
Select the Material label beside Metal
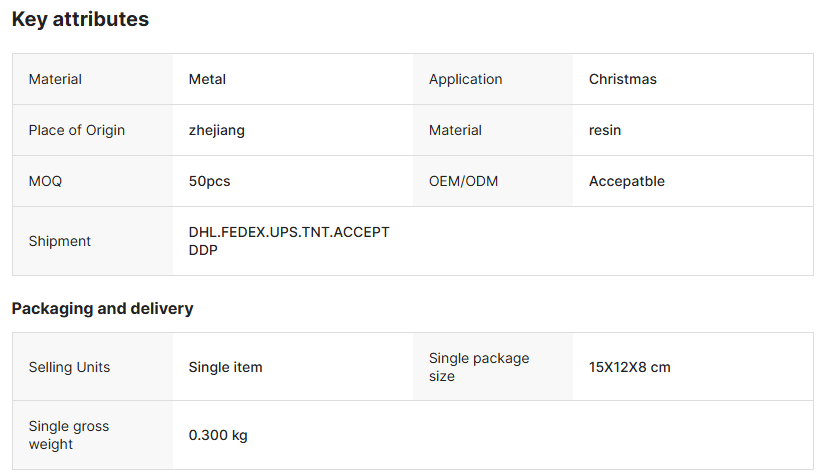pos(55,79)
